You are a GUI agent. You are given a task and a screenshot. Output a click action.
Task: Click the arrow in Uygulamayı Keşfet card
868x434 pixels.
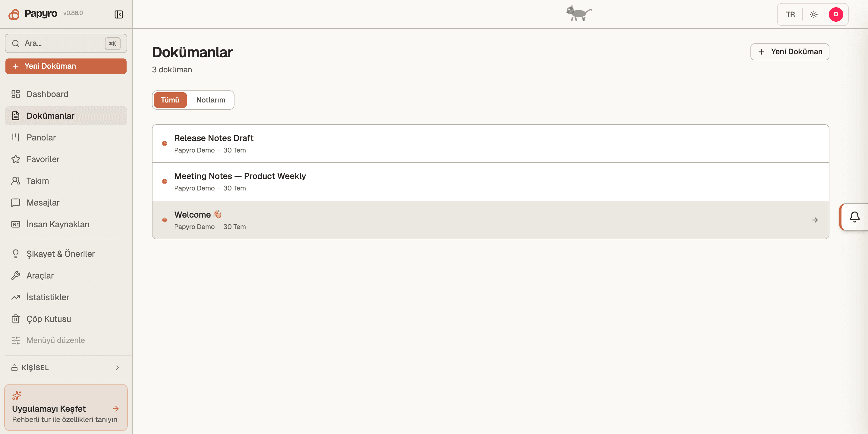click(115, 409)
